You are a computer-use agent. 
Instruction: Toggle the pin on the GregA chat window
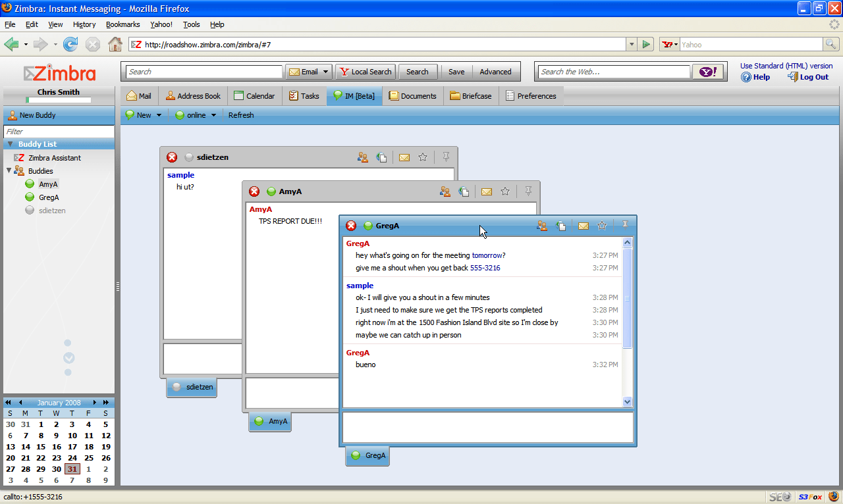coord(624,224)
